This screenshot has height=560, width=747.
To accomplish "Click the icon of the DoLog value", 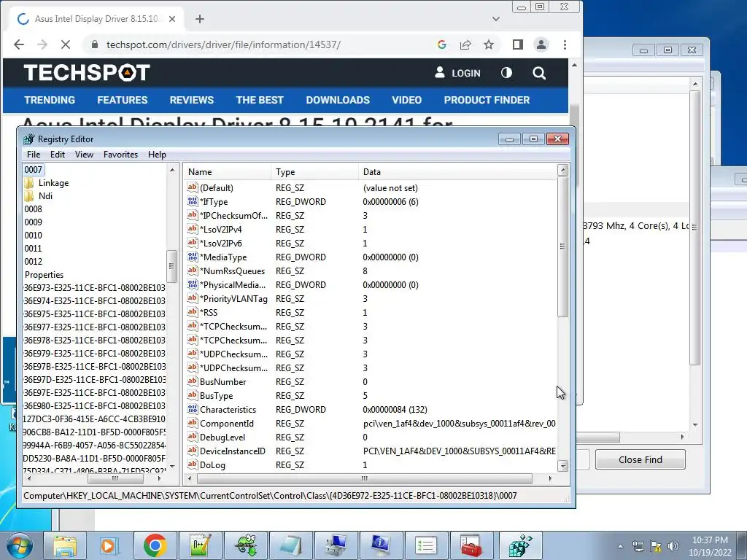I will click(193, 464).
